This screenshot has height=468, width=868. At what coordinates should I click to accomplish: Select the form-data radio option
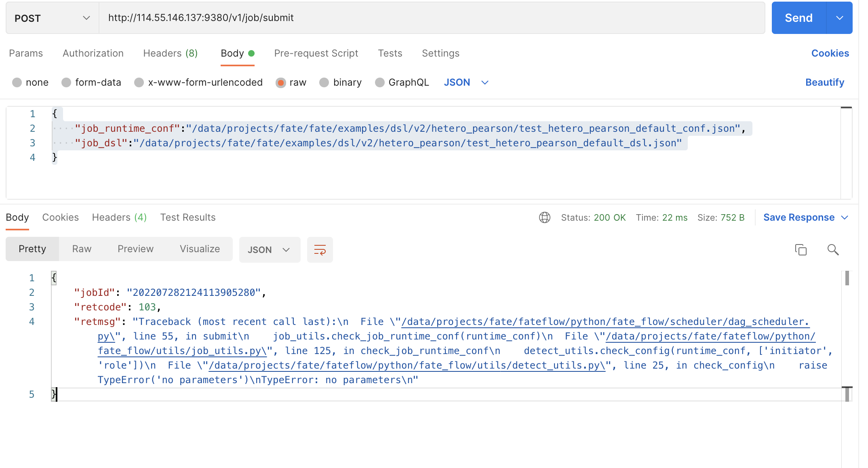[66, 82]
